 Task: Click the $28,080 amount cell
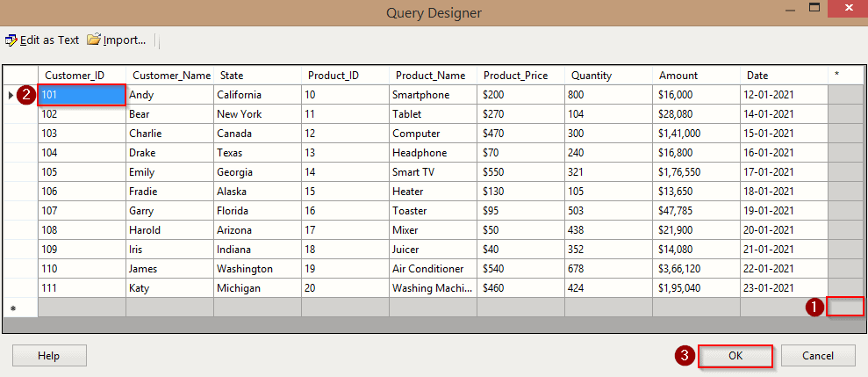[x=696, y=114]
